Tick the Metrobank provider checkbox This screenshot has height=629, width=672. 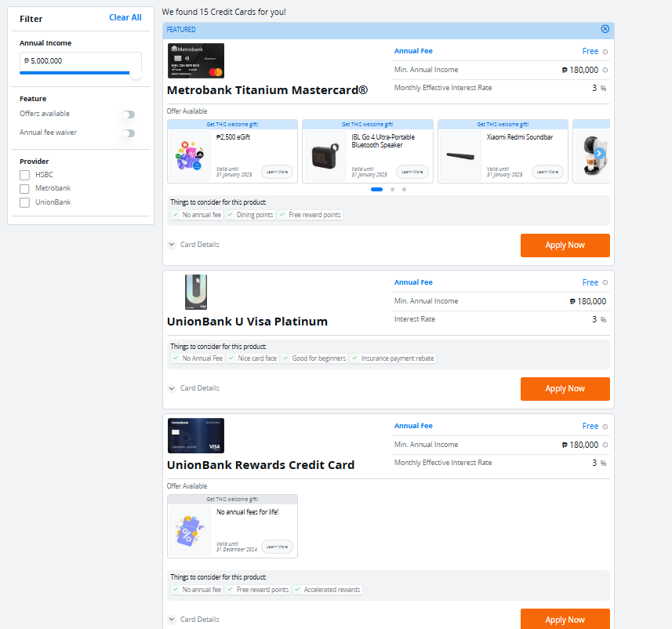(25, 189)
